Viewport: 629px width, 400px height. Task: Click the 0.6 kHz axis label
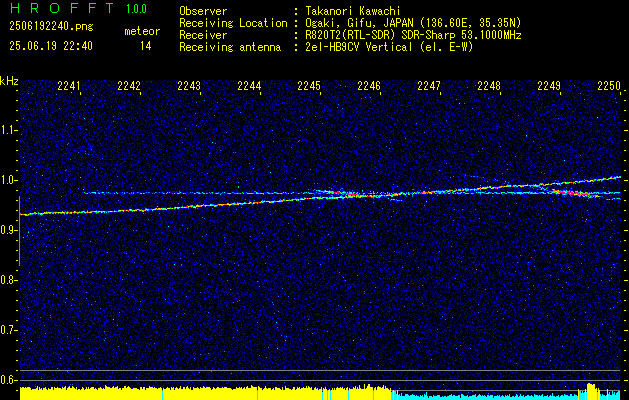point(8,380)
